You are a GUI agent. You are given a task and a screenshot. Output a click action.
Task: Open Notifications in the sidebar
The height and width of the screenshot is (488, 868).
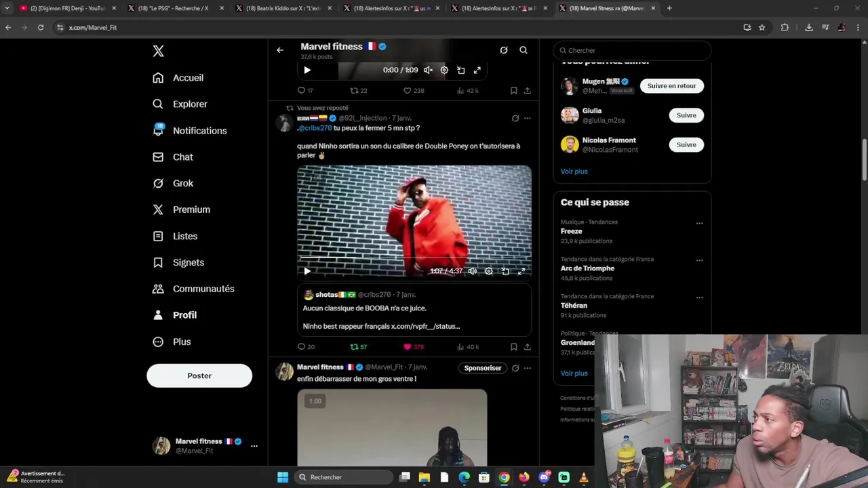(x=189, y=131)
